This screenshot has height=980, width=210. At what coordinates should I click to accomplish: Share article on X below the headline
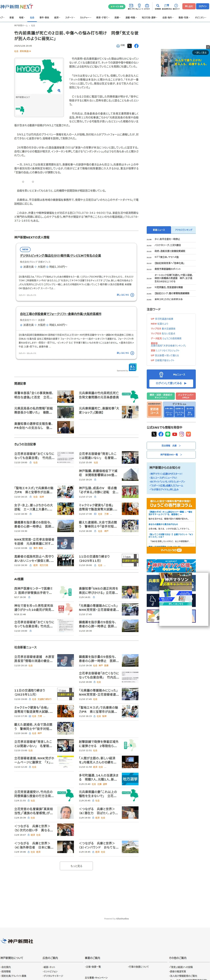130,46
